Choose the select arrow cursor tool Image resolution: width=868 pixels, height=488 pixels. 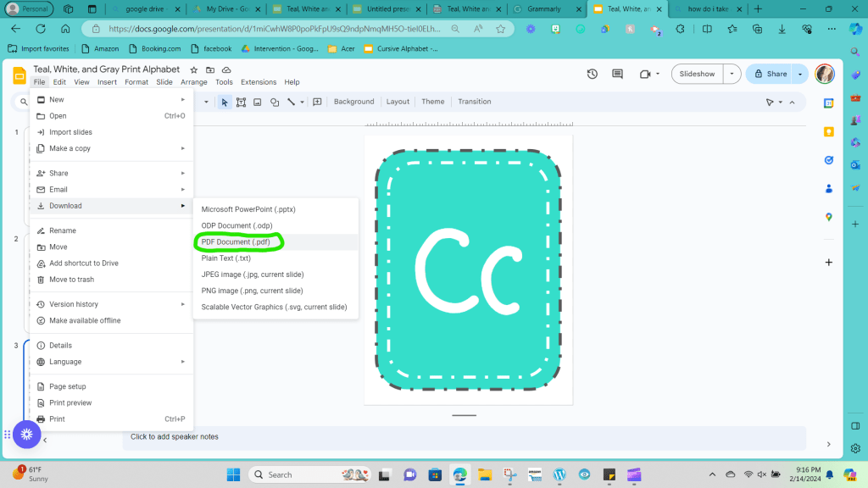pyautogui.click(x=225, y=102)
